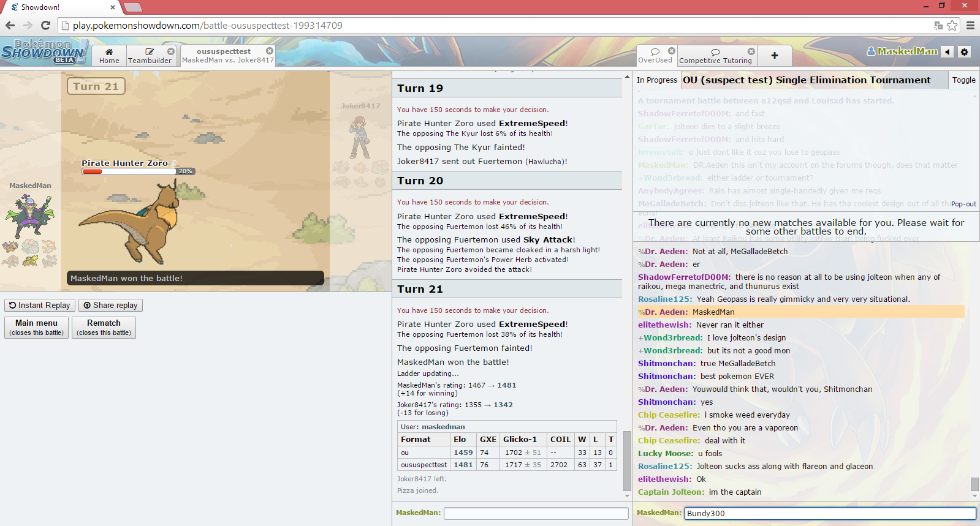
Task: Click the 'MaskedMan won the battle!' banner
Action: coord(196,278)
